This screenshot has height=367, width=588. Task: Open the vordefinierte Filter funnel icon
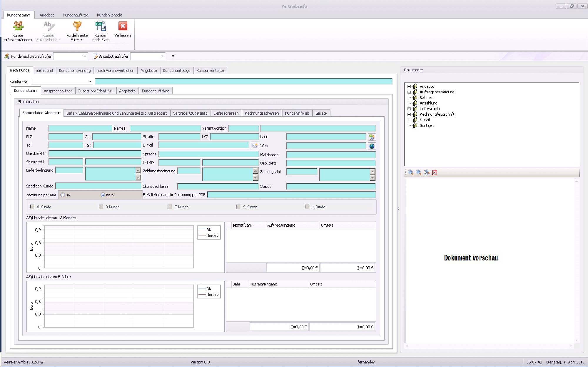pos(77,26)
